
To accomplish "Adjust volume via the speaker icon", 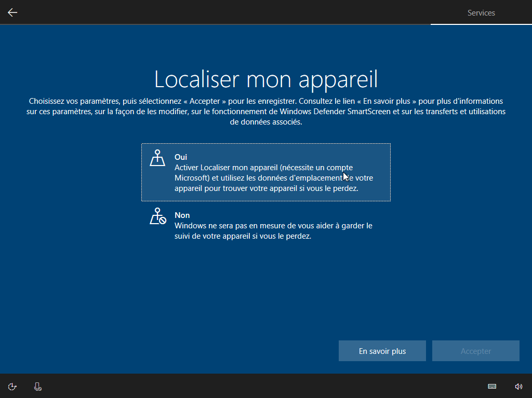I will point(518,387).
